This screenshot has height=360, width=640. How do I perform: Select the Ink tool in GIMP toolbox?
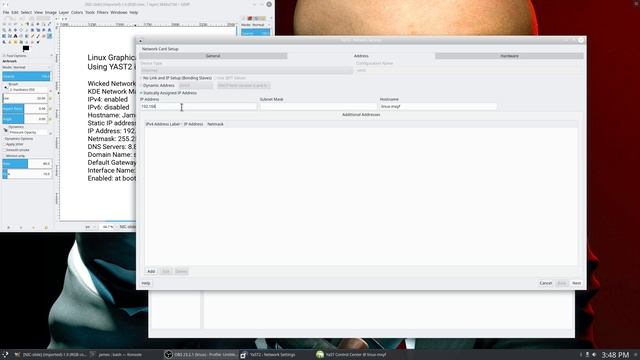[x=4, y=42]
